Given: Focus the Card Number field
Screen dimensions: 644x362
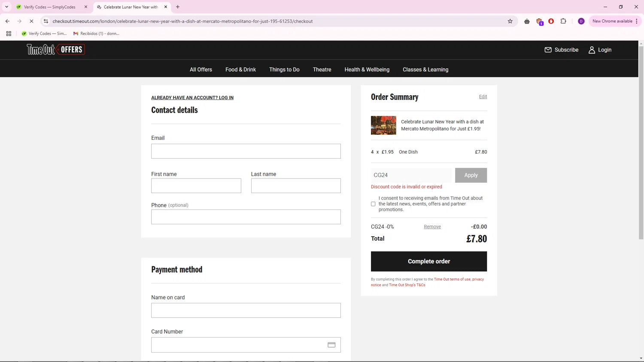Looking at the screenshot, I should (x=246, y=345).
